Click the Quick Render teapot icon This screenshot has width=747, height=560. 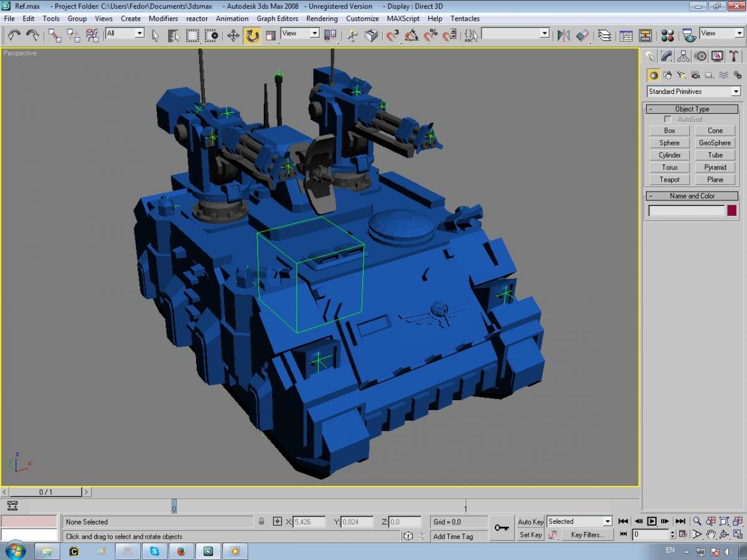688,35
